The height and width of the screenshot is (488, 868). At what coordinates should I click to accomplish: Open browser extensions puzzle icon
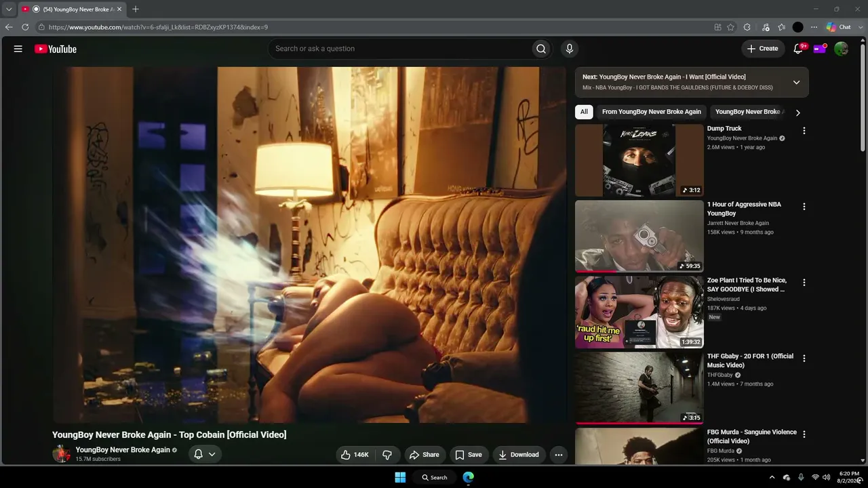coord(747,27)
